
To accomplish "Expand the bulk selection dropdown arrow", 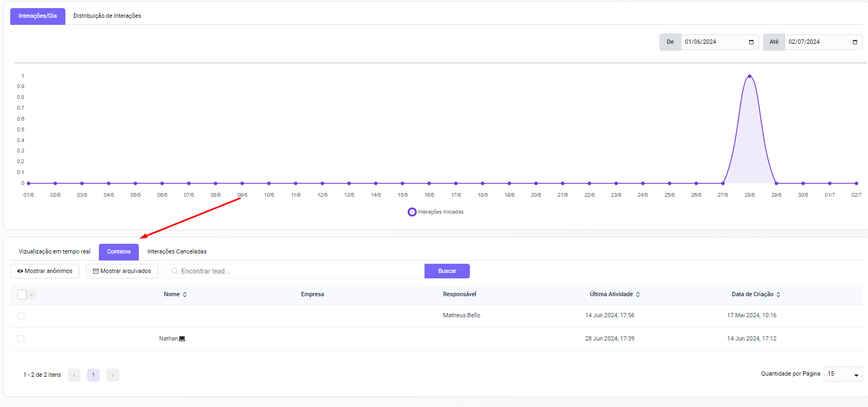I will pyautogui.click(x=32, y=295).
